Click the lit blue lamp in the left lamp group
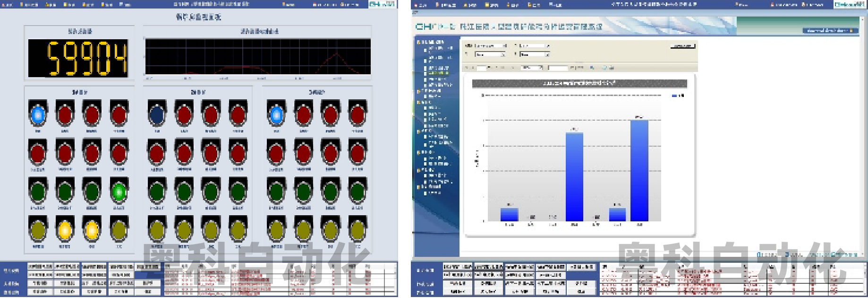Viewport: 868px width, 298px height. 38,114
